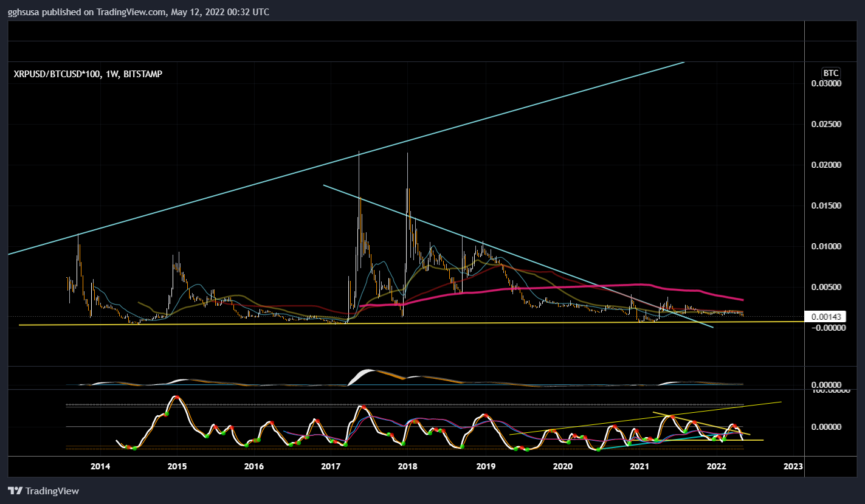Click the TradingView wordmark text

pos(52,491)
